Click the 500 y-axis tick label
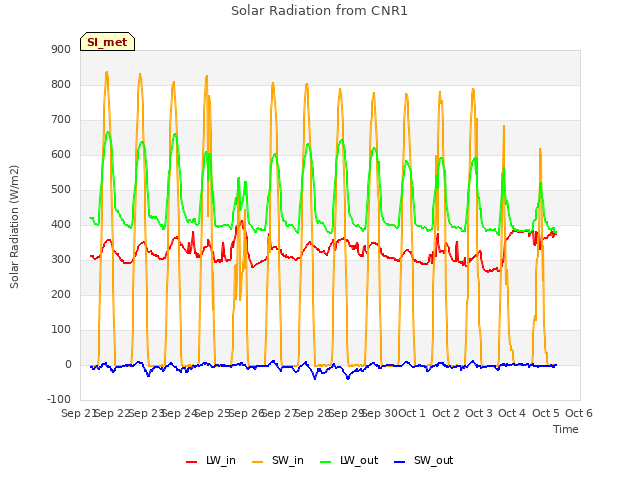The width and height of the screenshot is (640, 480). [61, 190]
